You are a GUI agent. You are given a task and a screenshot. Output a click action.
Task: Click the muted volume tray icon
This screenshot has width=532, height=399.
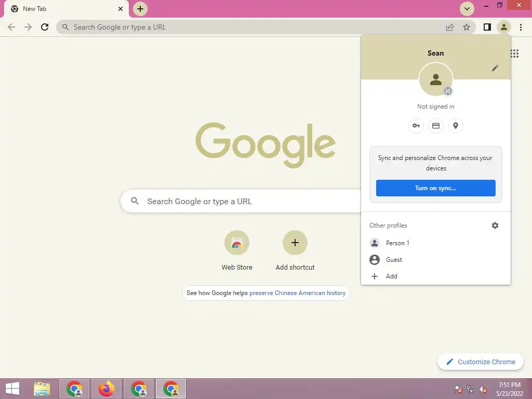tap(483, 389)
